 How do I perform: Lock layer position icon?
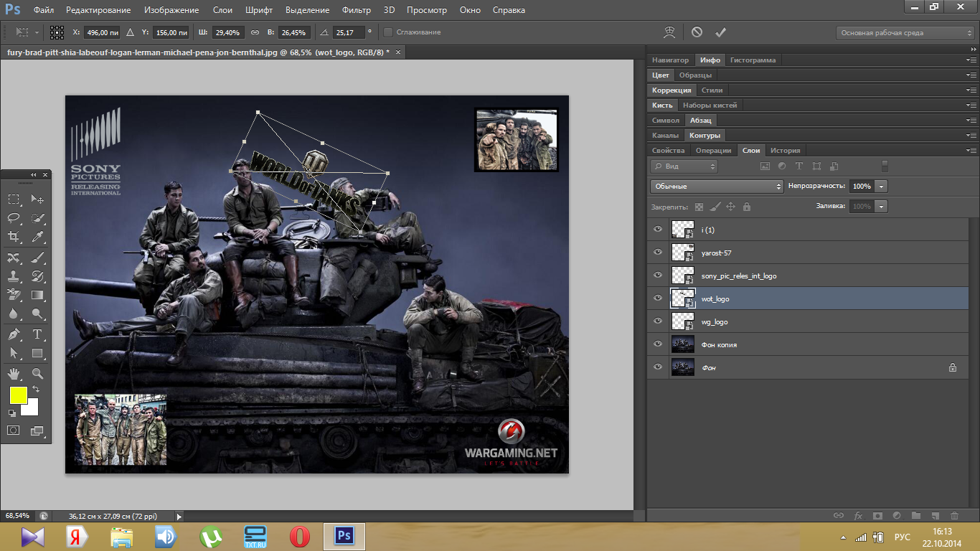[x=731, y=207]
